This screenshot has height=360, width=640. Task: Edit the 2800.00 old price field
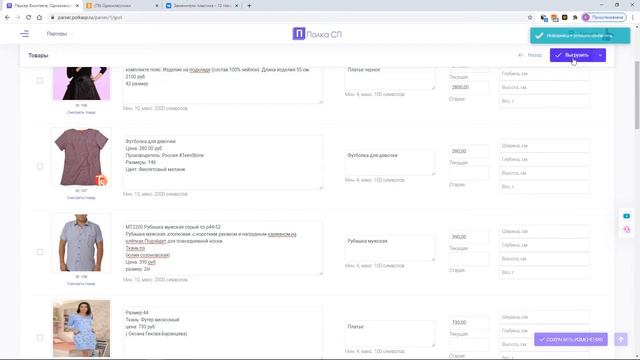(469, 87)
